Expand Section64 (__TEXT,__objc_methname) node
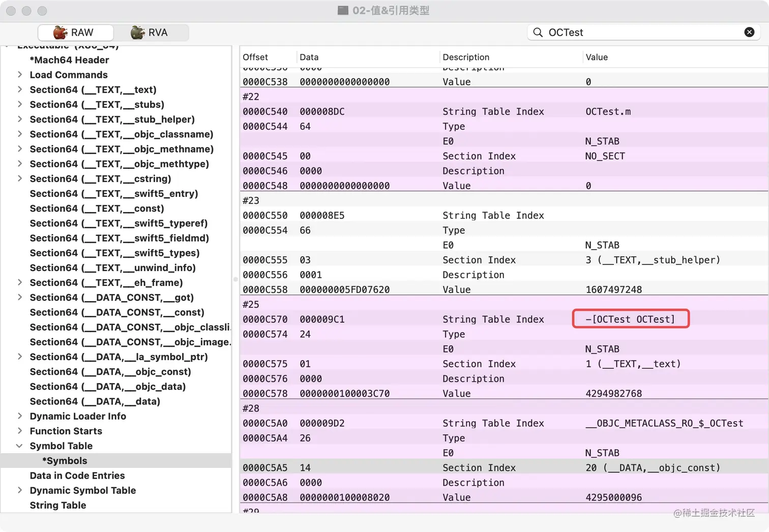This screenshot has height=532, width=769. coord(20,149)
